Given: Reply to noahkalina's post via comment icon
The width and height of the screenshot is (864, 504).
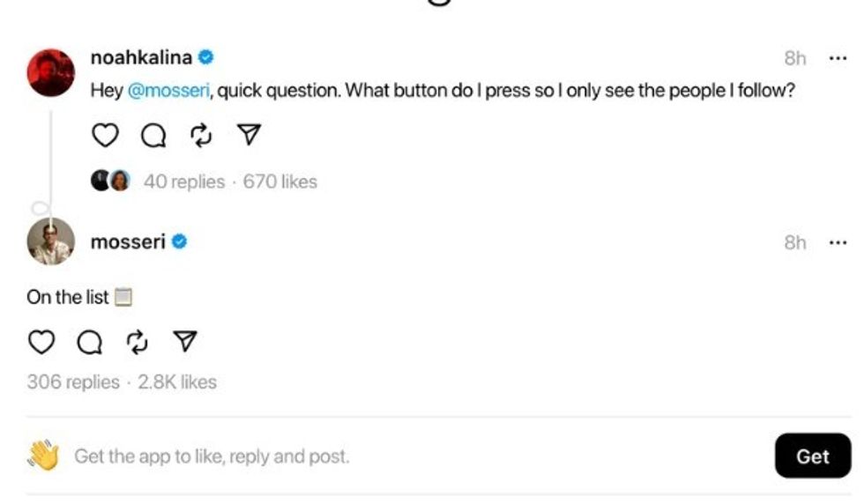Looking at the screenshot, I should 153,136.
